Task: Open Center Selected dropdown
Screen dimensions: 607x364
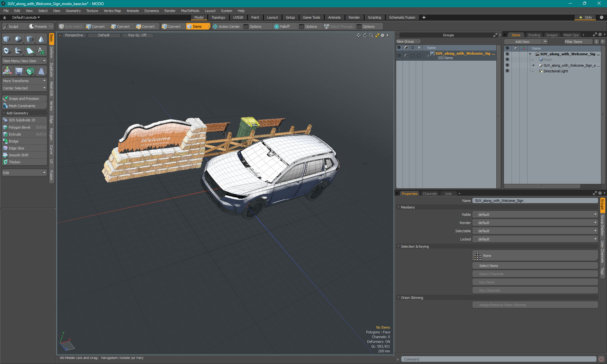Action: [24, 88]
